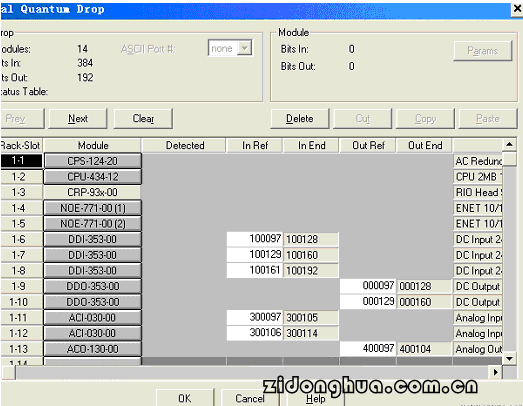Screen dimensions: 523x406
Task: Open Help for this dialog
Action: point(315,399)
